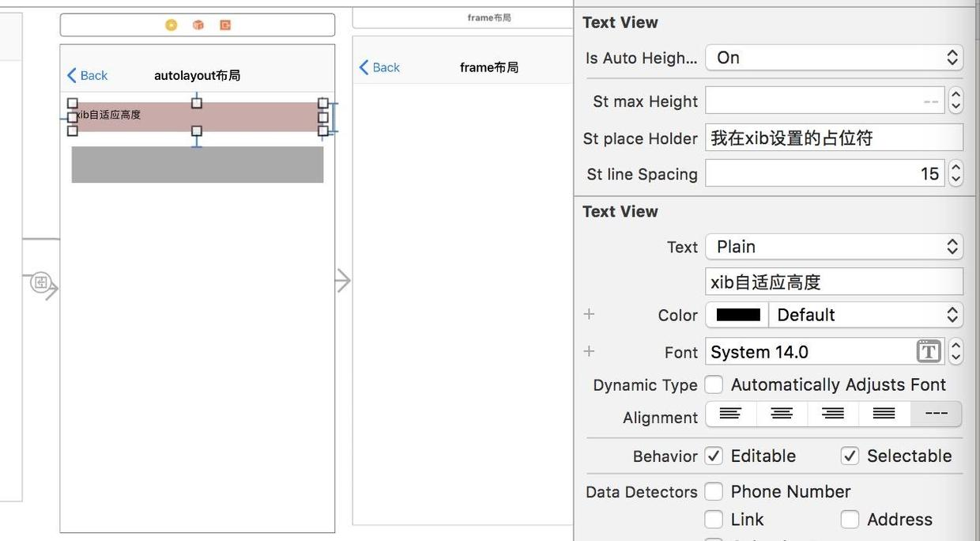Open the Text type Plain dropdown
Image resolution: width=980 pixels, height=541 pixels.
(x=834, y=247)
